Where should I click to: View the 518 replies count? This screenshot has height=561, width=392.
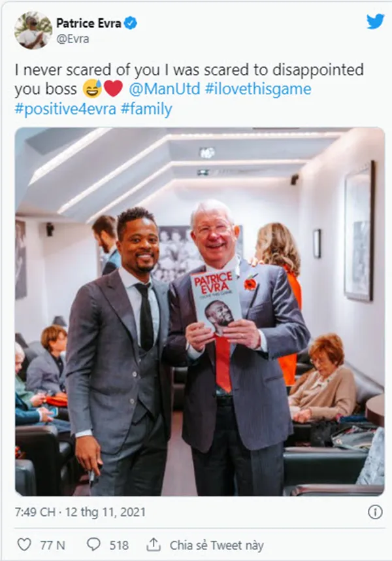coord(119,545)
